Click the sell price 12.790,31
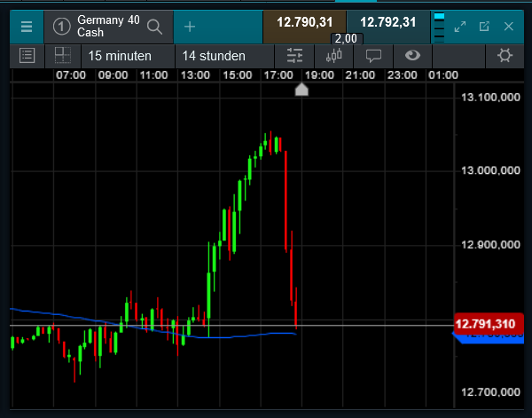The height and width of the screenshot is (418, 532). pos(305,23)
